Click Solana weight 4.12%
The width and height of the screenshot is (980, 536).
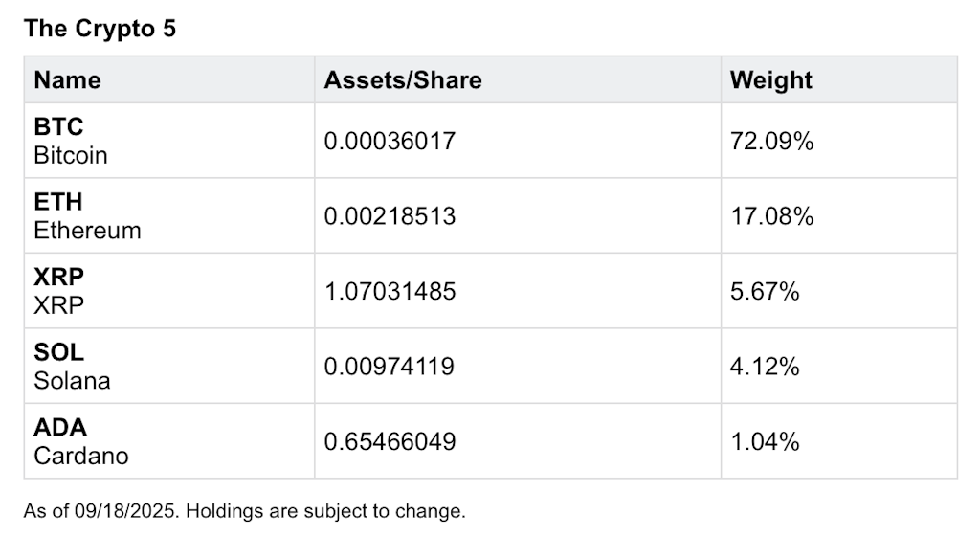pyautogui.click(x=765, y=366)
